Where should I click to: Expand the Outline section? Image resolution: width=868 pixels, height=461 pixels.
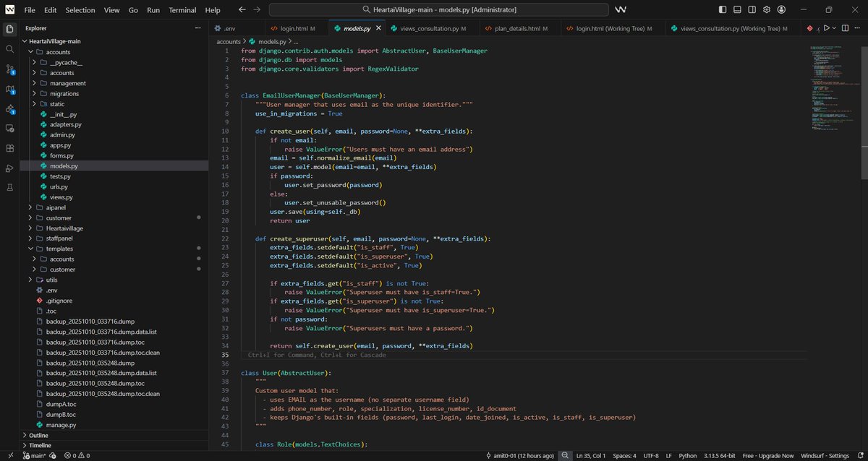point(115,435)
